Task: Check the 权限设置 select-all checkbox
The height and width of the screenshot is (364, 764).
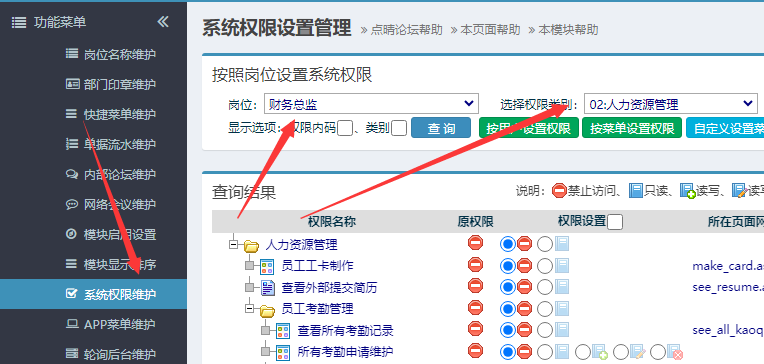Action: pos(615,223)
